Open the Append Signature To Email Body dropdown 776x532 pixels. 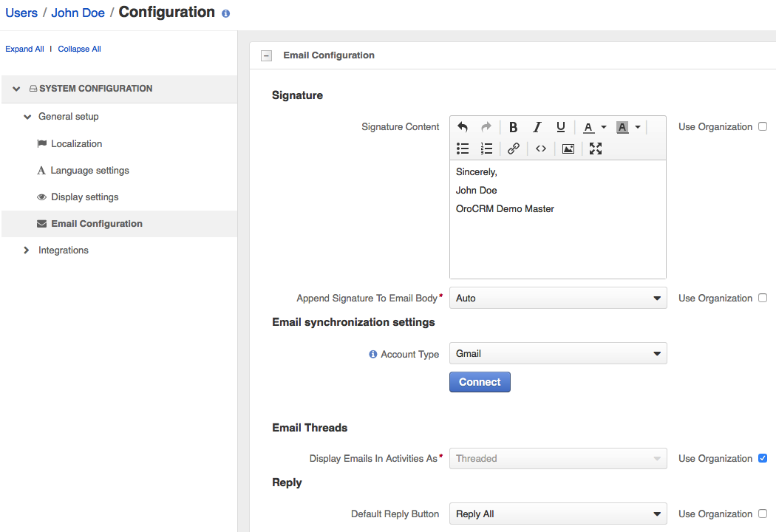[558, 298]
